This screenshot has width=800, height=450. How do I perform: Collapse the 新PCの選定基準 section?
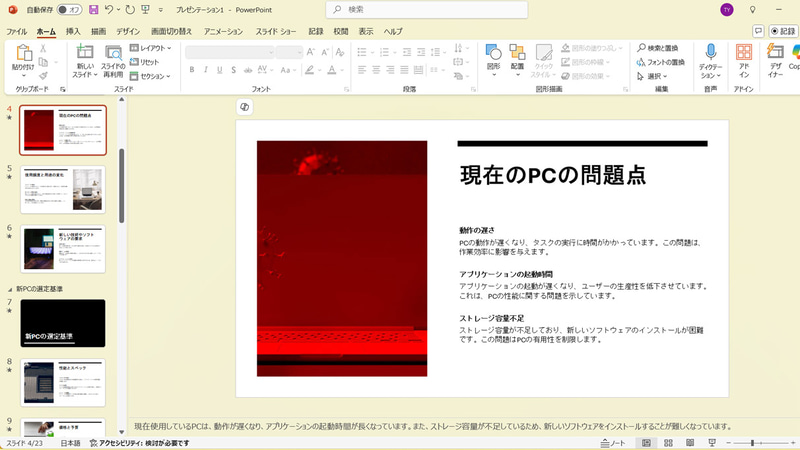[10, 289]
